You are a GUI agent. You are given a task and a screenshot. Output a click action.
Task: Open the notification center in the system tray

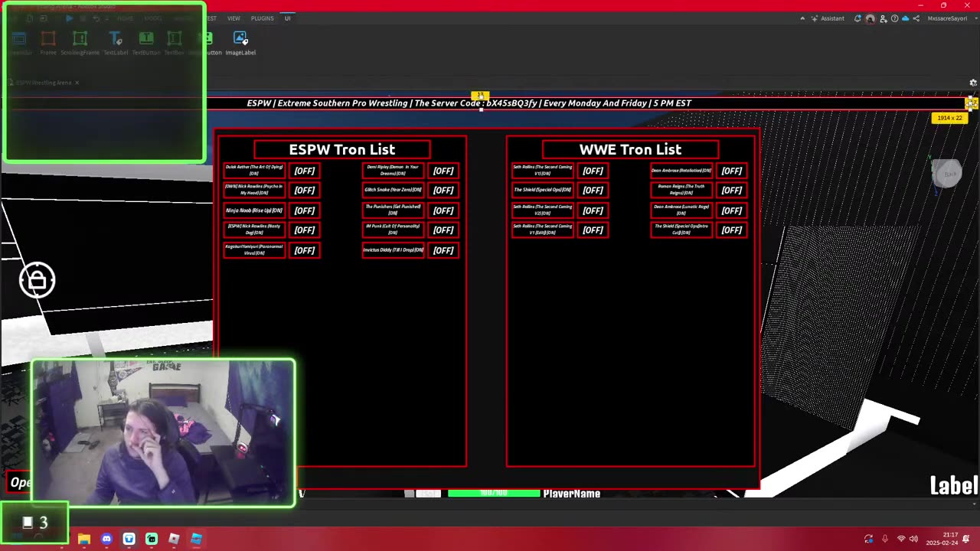(x=967, y=539)
